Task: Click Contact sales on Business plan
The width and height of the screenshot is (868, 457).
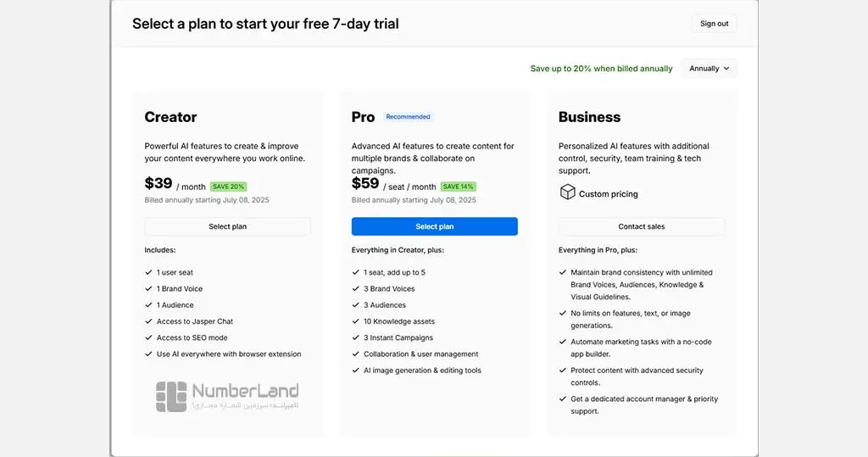Action: pos(642,226)
